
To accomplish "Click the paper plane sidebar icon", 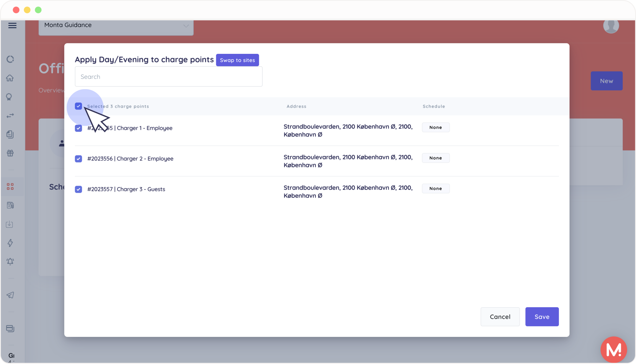I will [x=10, y=295].
